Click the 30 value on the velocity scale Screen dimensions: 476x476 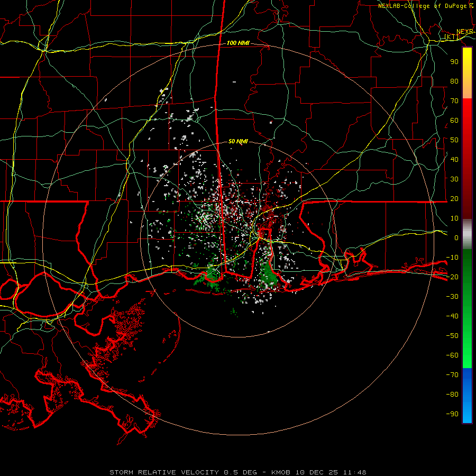click(454, 179)
